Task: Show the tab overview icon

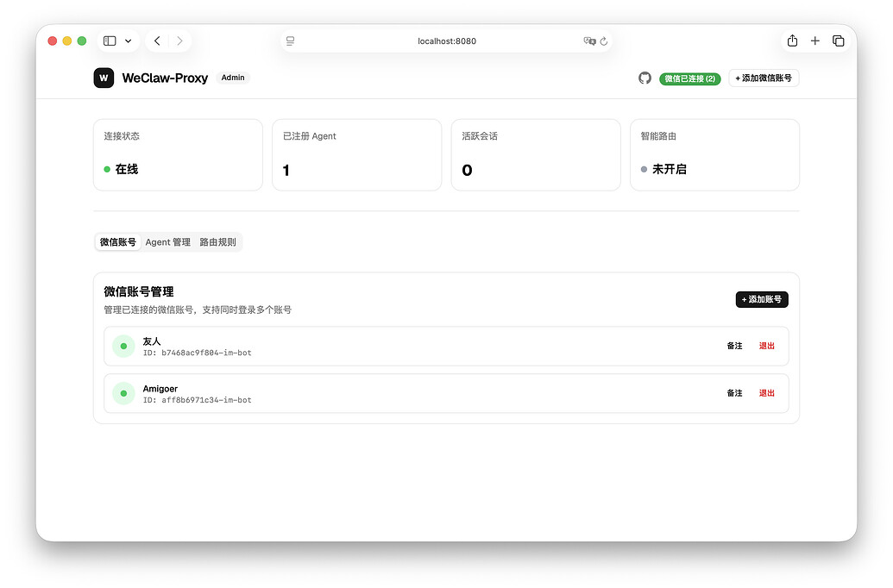Action: pos(838,41)
